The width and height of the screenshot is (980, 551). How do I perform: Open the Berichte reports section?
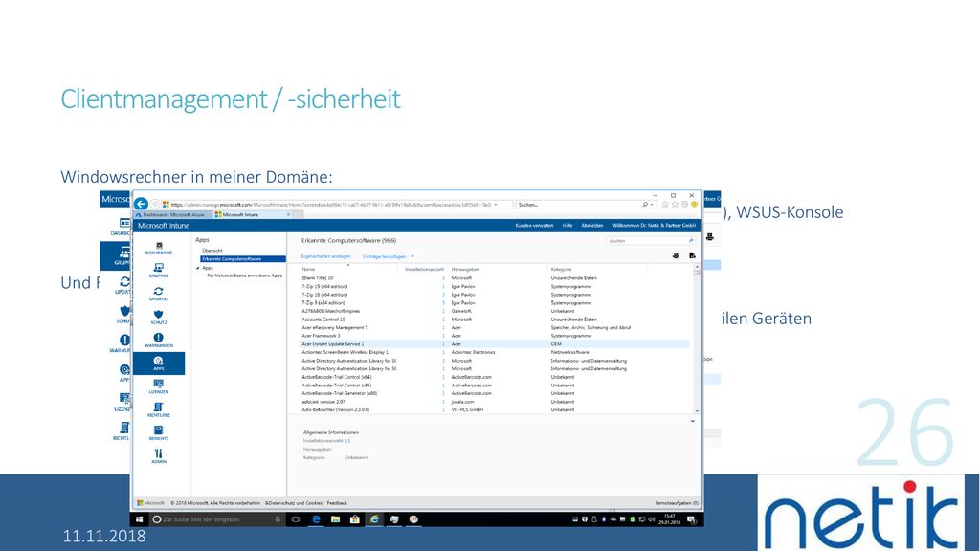(x=159, y=433)
